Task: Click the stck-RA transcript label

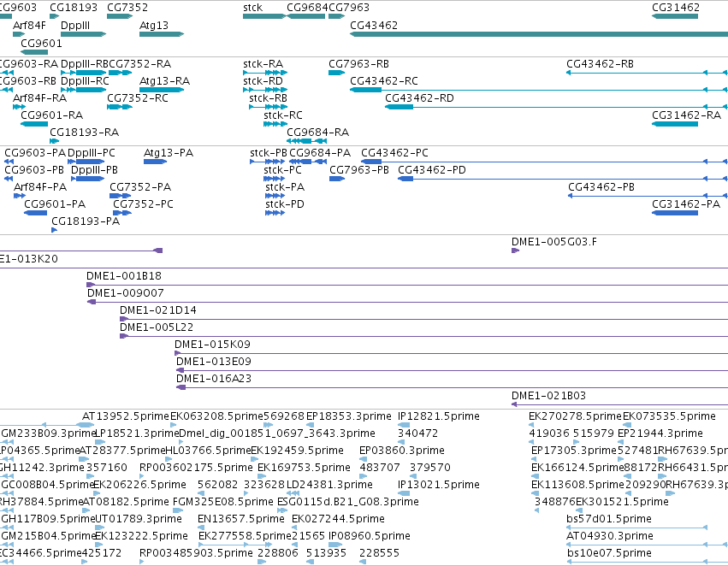Action: pyautogui.click(x=263, y=64)
